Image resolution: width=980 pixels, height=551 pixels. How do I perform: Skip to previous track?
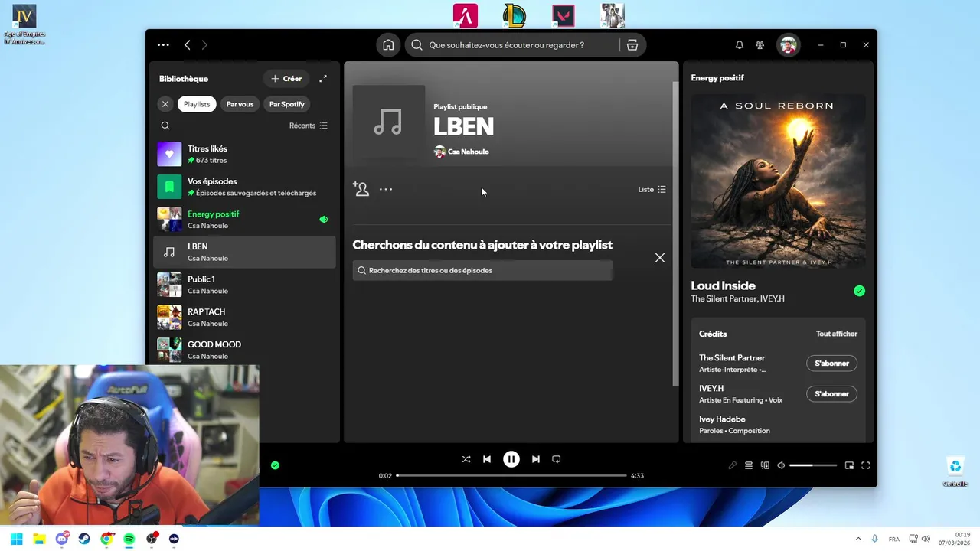pos(487,459)
